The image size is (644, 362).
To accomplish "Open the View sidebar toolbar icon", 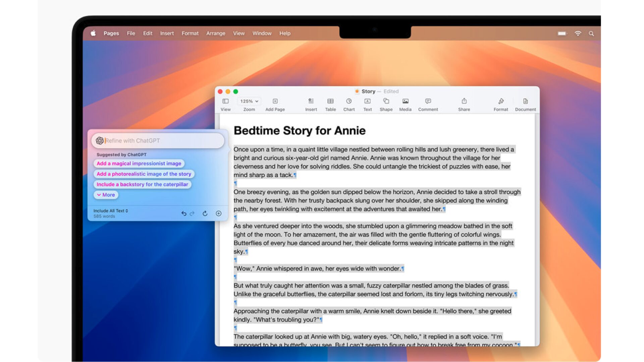I will coord(225,101).
